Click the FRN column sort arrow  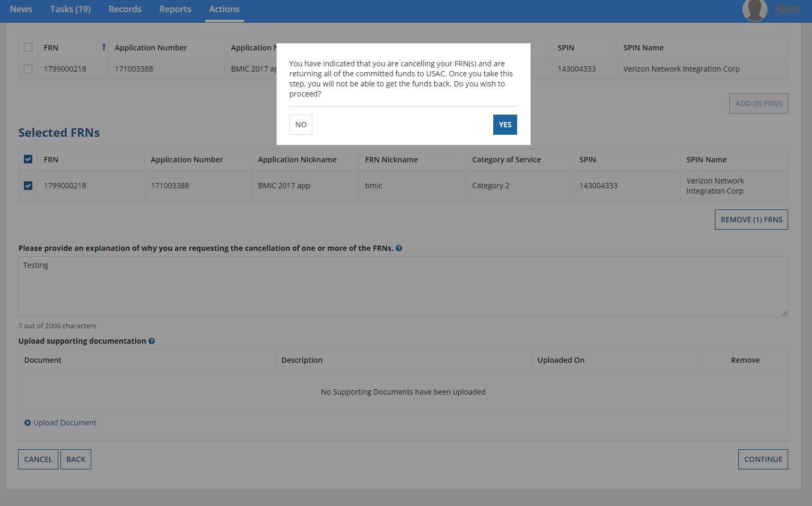(x=104, y=48)
